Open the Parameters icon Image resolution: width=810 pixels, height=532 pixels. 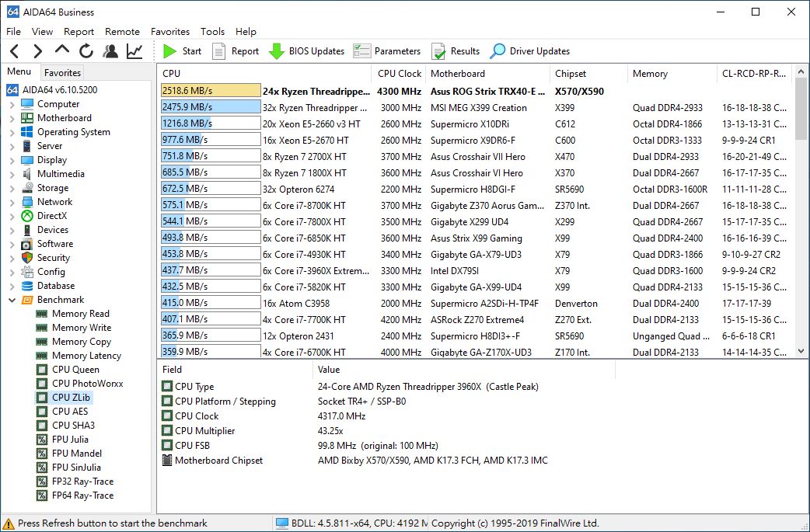[x=361, y=51]
